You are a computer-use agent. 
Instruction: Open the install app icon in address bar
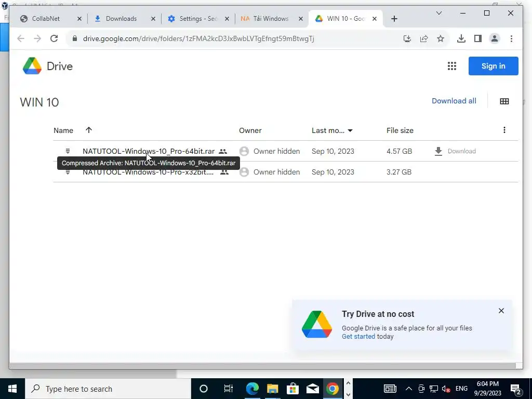pyautogui.click(x=407, y=38)
